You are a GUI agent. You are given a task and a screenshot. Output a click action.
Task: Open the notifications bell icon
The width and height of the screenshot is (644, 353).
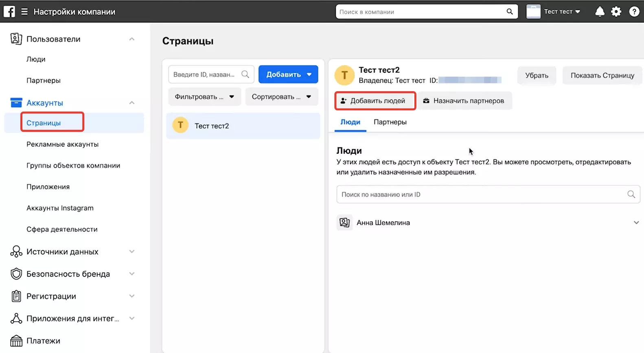click(x=600, y=12)
